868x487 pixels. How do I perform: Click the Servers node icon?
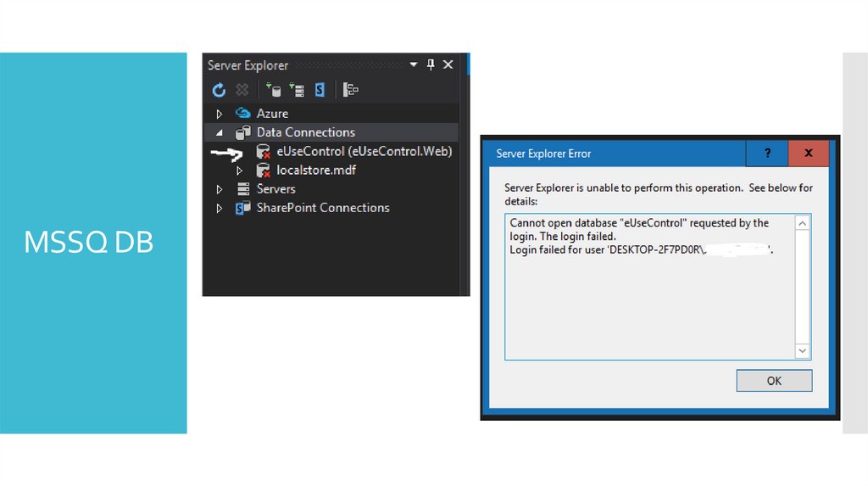[243, 189]
